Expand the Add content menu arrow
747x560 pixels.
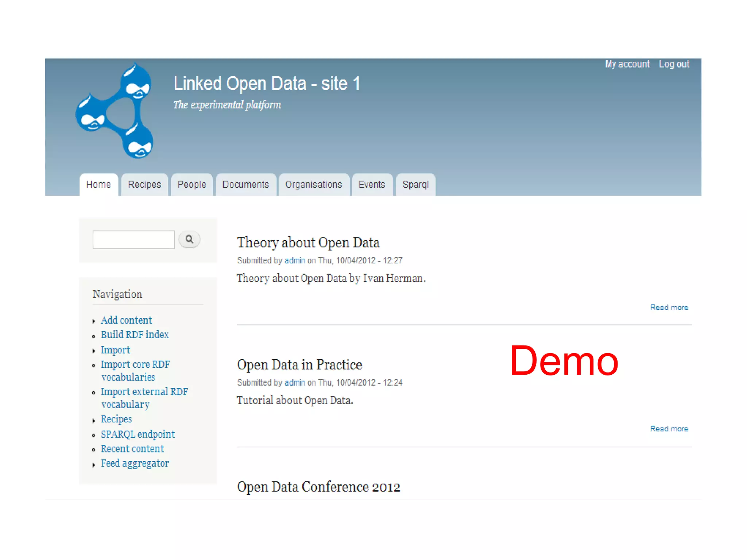[x=94, y=321]
